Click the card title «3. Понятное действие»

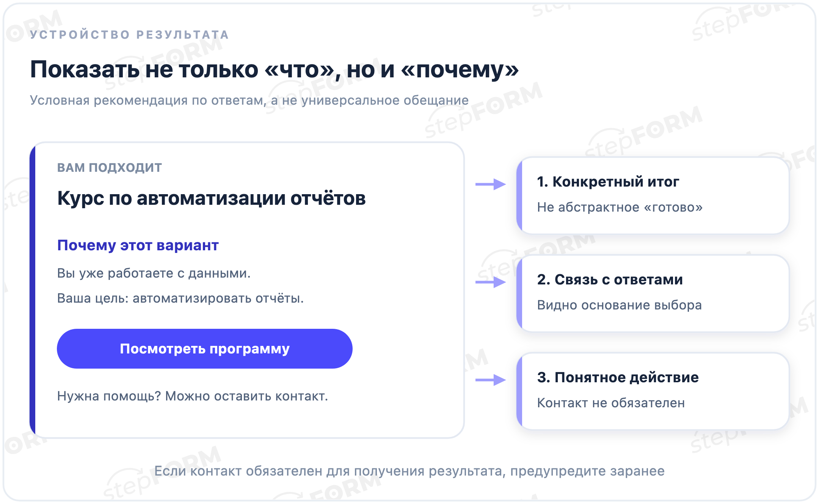click(618, 377)
